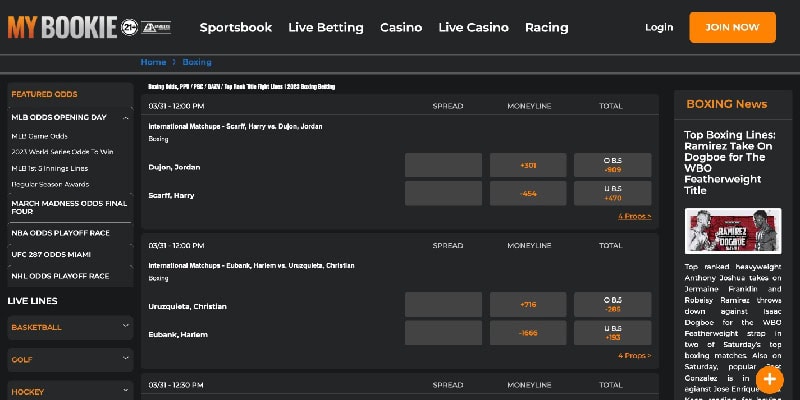Go to the Live Betting section
The height and width of the screenshot is (400, 800).
pos(326,28)
